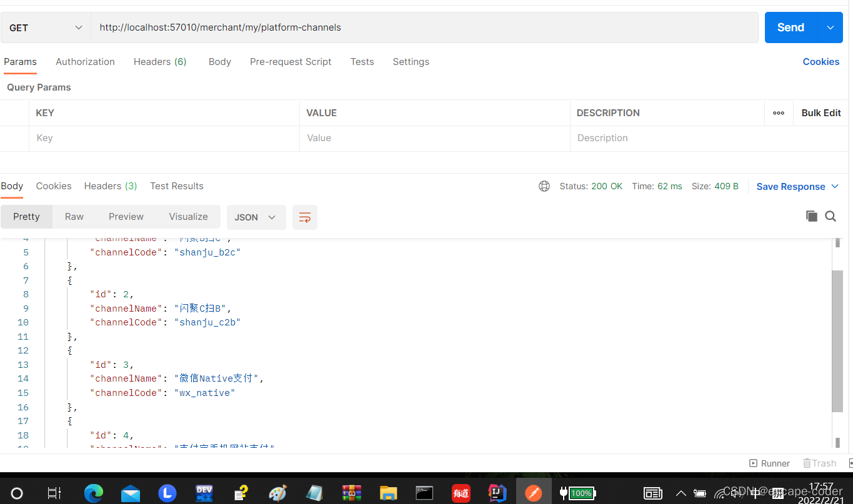Image resolution: width=853 pixels, height=504 pixels.
Task: Open the Settings tab
Action: coord(411,62)
